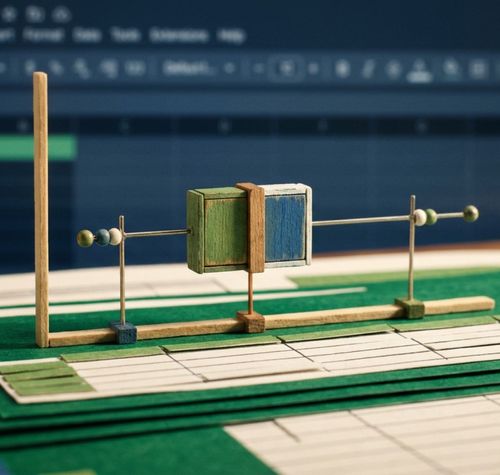Open the Data menu
Screen dimensions: 500x475
(87, 35)
